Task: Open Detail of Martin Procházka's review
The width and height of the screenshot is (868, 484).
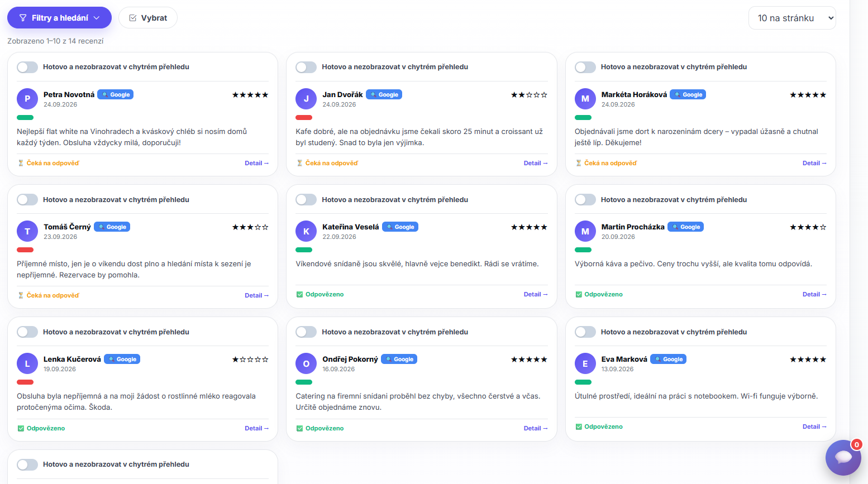Action: [814, 295]
